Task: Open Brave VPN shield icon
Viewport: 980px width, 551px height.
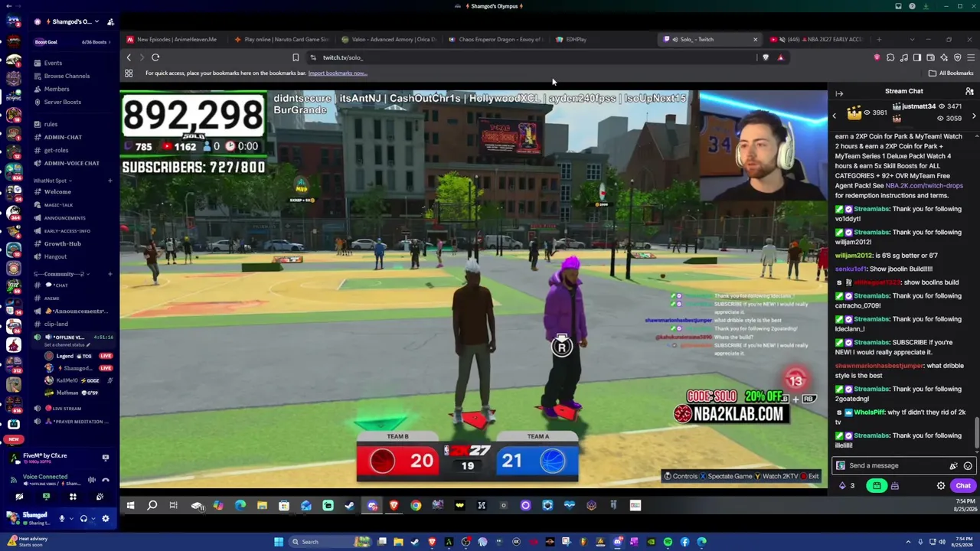Action: 957,57
